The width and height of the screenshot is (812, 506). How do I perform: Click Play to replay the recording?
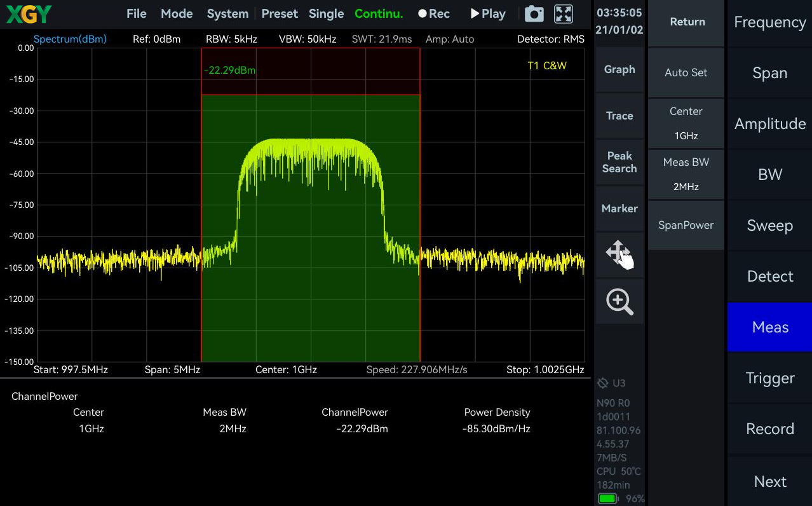pyautogui.click(x=488, y=14)
